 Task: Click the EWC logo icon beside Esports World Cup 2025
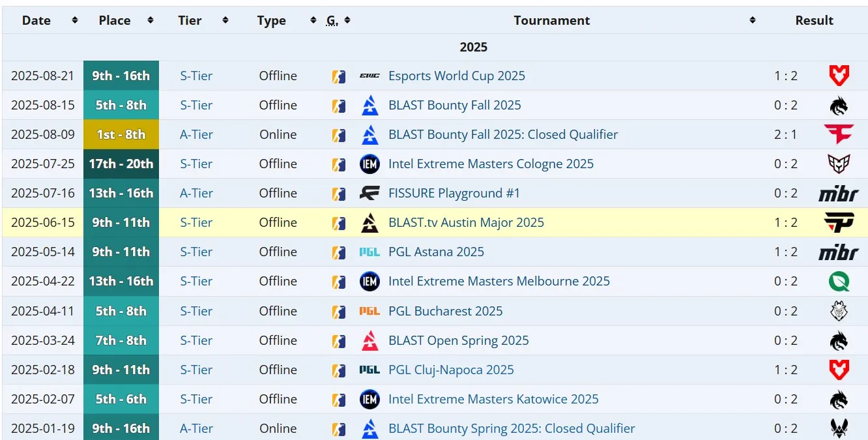[x=369, y=76]
